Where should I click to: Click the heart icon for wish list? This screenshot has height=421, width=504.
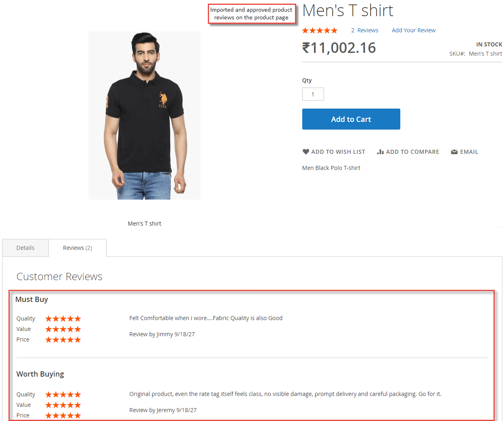[x=306, y=152]
